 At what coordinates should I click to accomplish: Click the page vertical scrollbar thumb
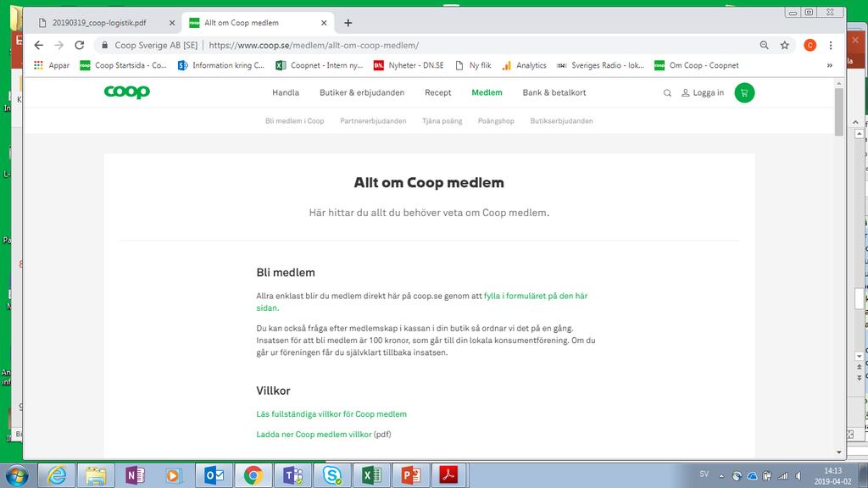pos(838,112)
